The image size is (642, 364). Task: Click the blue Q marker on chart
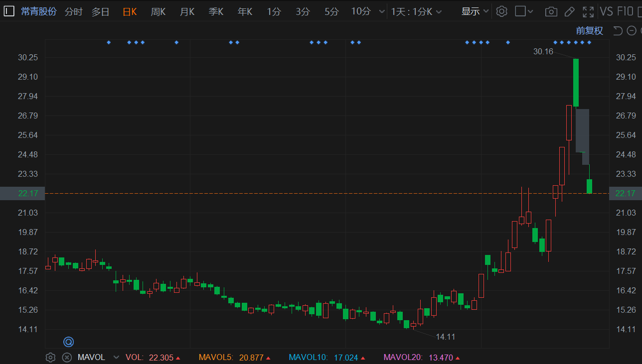pos(68,342)
